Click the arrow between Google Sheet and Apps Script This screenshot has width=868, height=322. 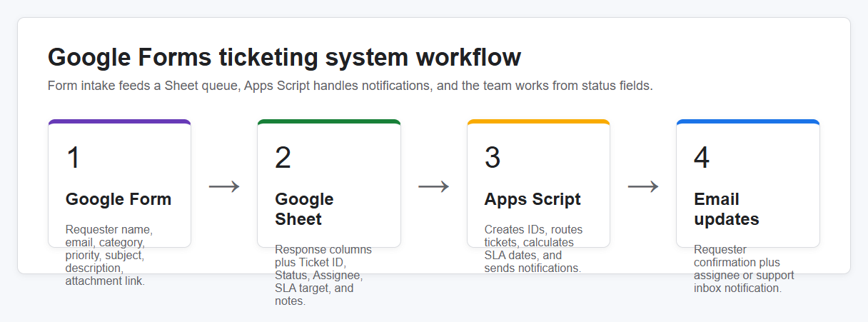click(x=434, y=186)
